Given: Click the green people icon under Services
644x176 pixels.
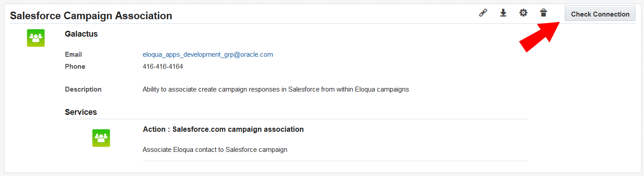Looking at the screenshot, I should click(x=101, y=138).
